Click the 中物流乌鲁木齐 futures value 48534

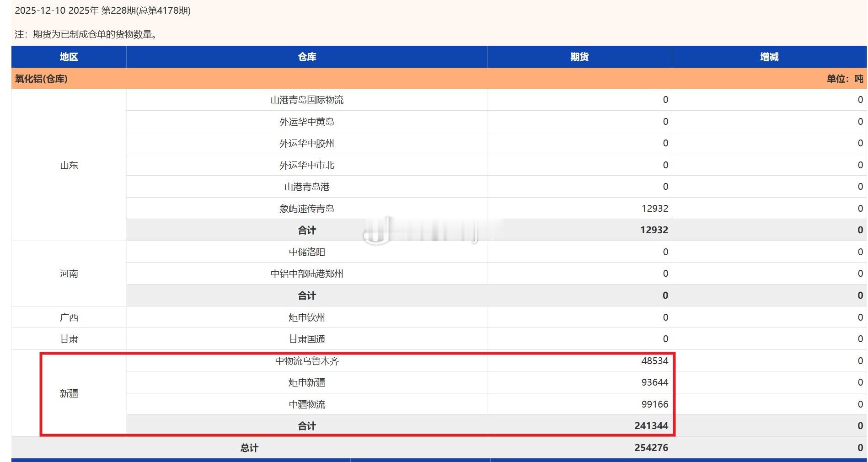655,360
